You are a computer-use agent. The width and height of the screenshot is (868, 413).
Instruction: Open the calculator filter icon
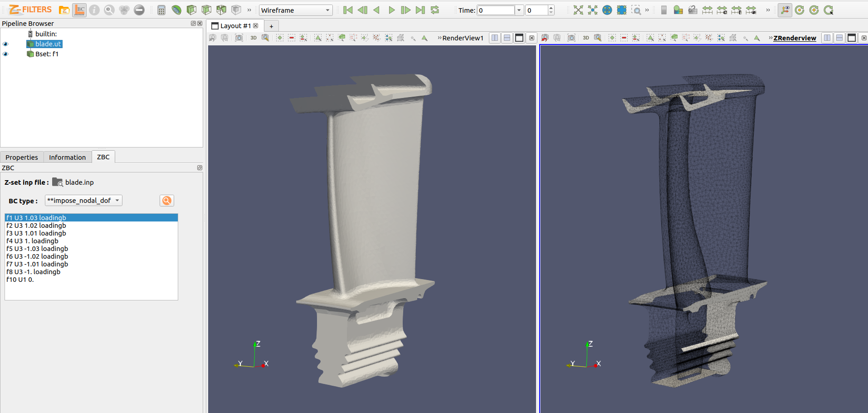pos(161,10)
